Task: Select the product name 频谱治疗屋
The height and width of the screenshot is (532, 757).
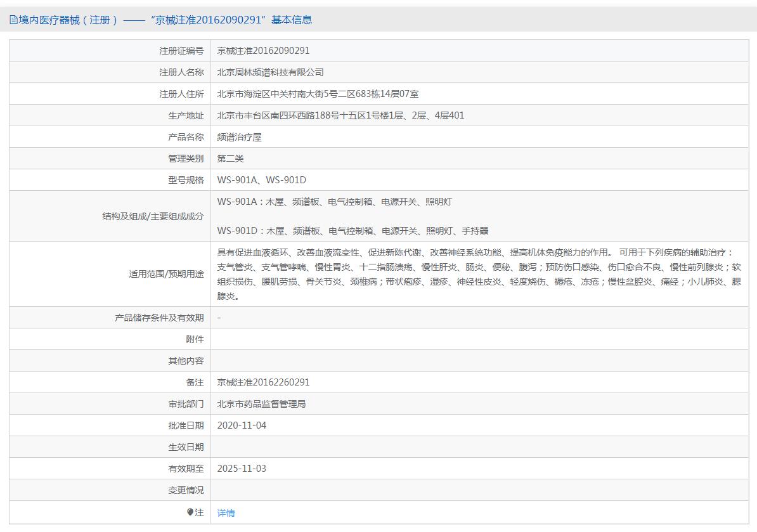Action: 239,137
